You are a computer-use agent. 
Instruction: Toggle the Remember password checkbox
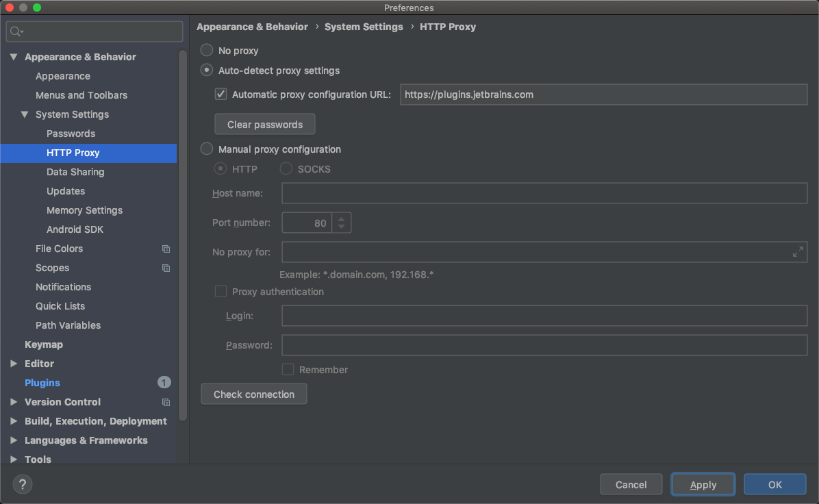[288, 369]
